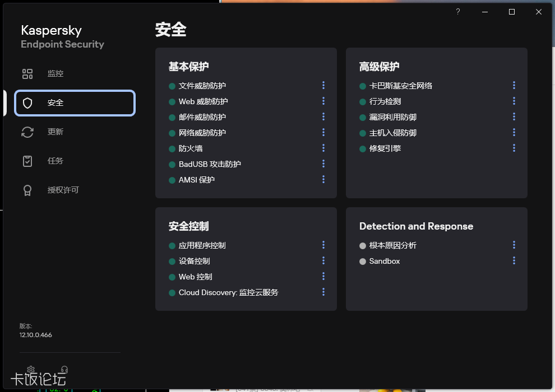Viewport: 555px width, 392px height.
Task: Open the three-dot menu for AMSI 保护
Action: [323, 179]
